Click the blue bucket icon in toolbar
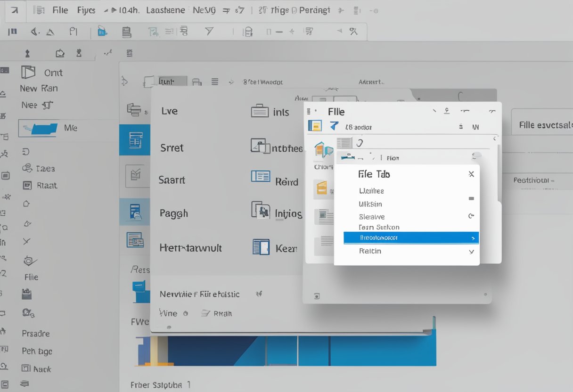 tap(102, 32)
